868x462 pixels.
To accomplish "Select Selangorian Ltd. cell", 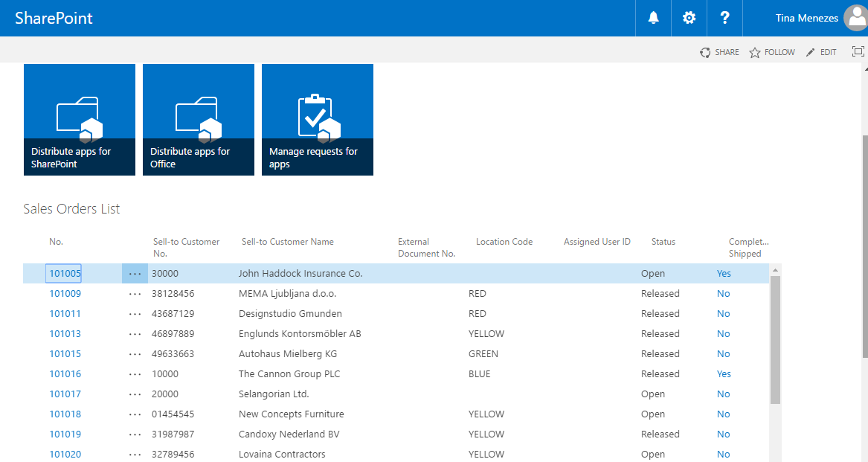I will point(274,394).
